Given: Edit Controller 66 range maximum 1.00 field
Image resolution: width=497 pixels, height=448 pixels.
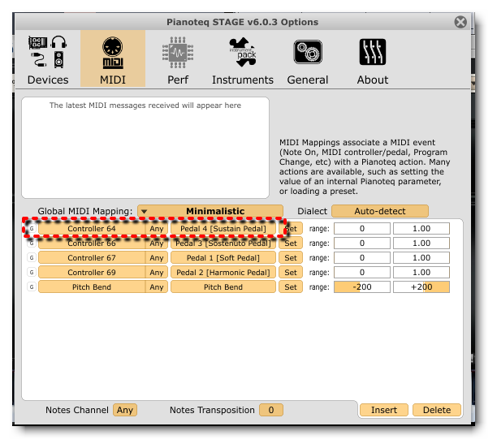Looking at the screenshot, I should [421, 243].
